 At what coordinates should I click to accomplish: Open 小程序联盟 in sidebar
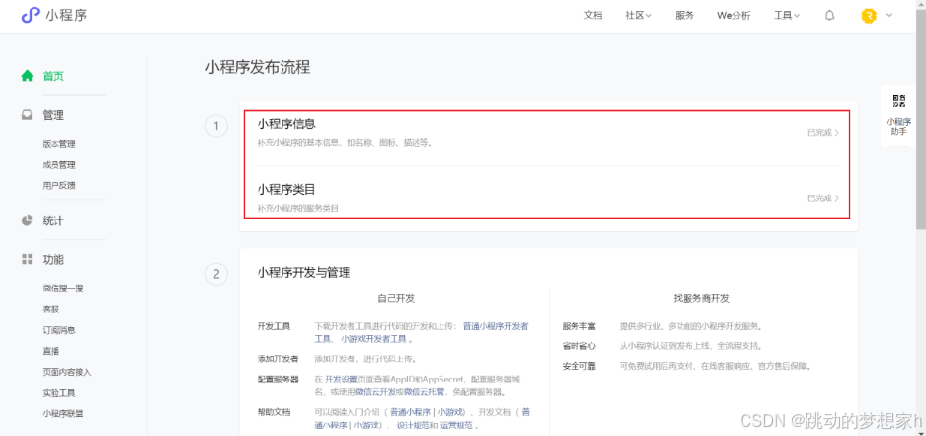(x=63, y=414)
